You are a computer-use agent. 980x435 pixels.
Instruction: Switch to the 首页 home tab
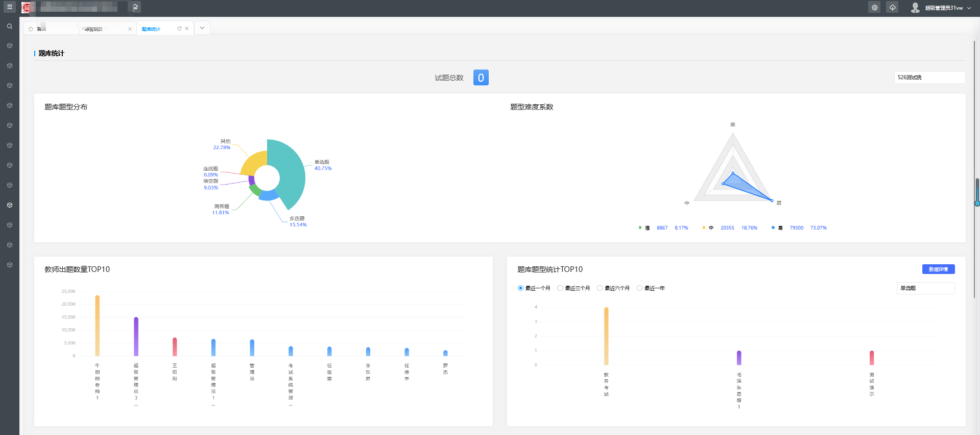[x=41, y=29]
